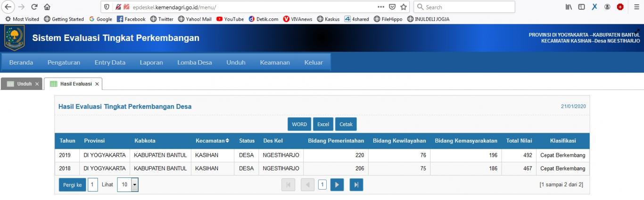Open the Most Visited bookmarks folder
The height and width of the screenshot is (200, 644).
pyautogui.click(x=22, y=19)
